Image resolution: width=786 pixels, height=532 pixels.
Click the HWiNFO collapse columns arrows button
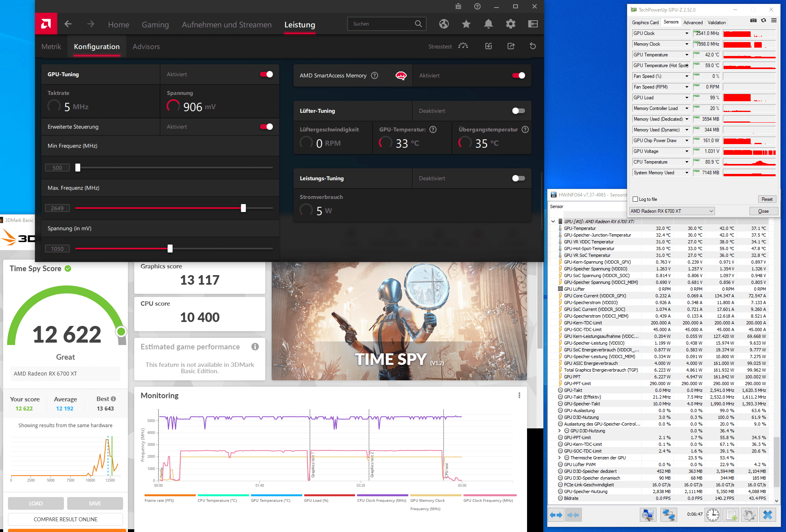(573, 515)
